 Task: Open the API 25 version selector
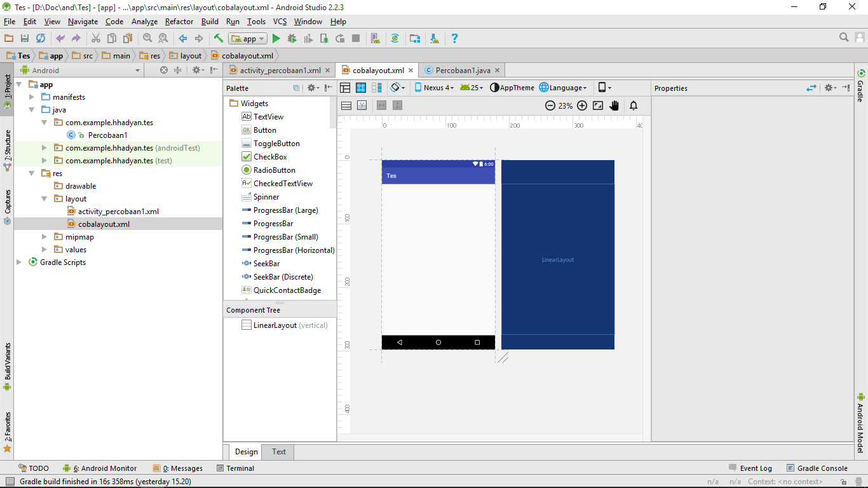pos(472,87)
